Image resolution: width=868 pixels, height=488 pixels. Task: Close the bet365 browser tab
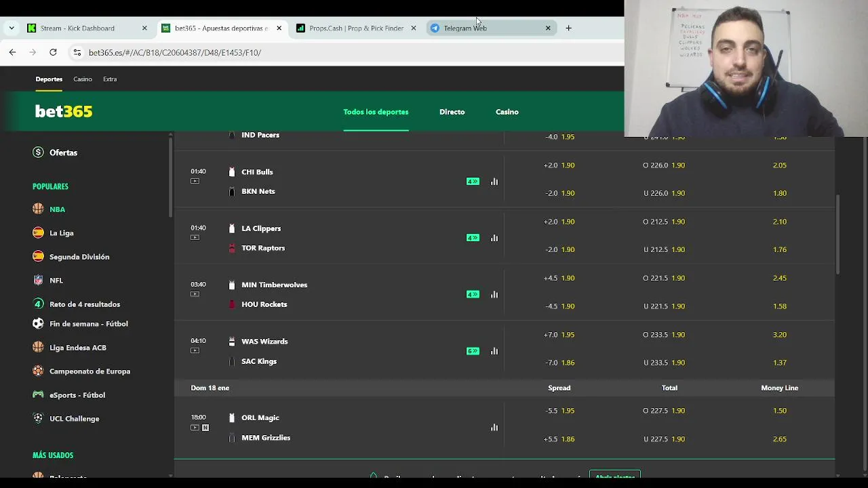(x=279, y=28)
